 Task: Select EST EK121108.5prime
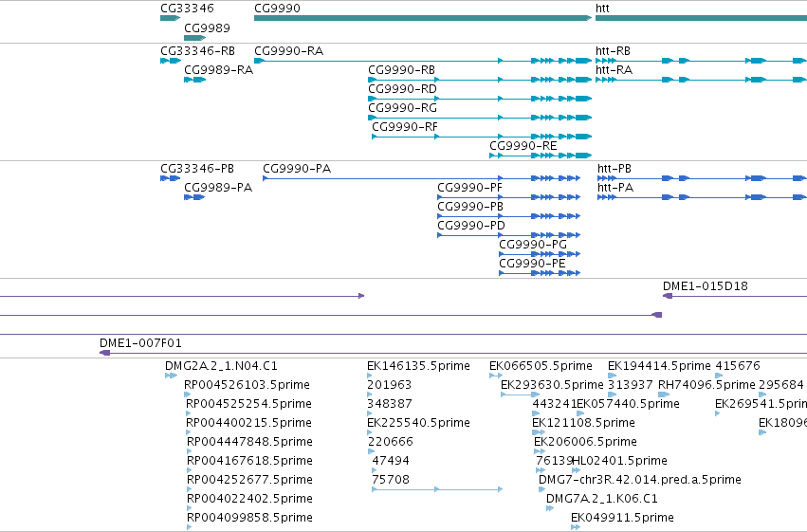tap(583, 424)
